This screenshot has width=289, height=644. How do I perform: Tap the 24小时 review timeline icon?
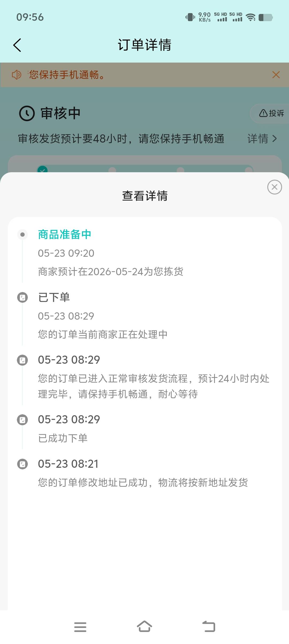pyautogui.click(x=22, y=360)
